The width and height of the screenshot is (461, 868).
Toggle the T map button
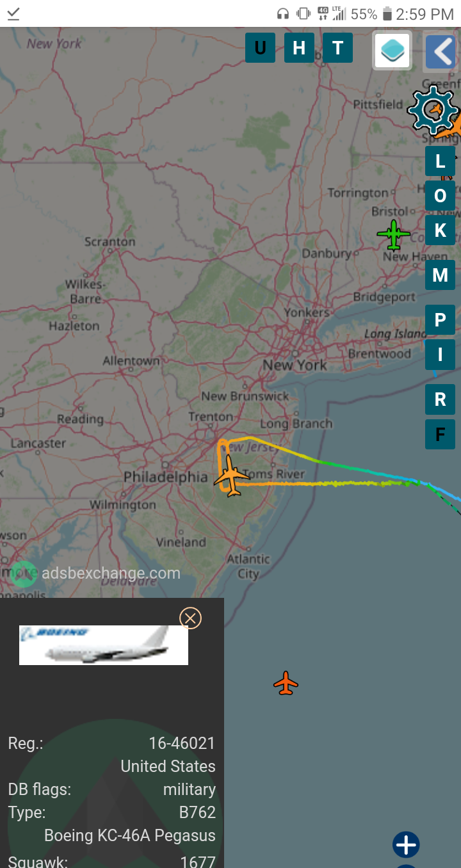click(337, 48)
